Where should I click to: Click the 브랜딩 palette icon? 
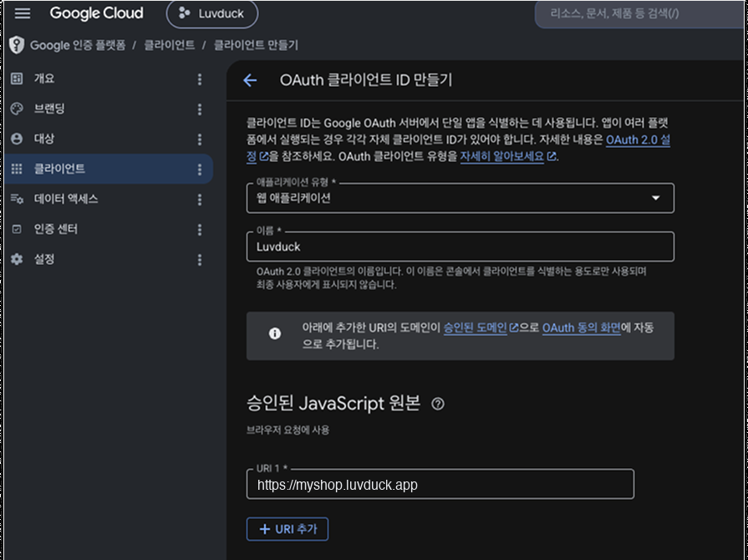[17, 109]
